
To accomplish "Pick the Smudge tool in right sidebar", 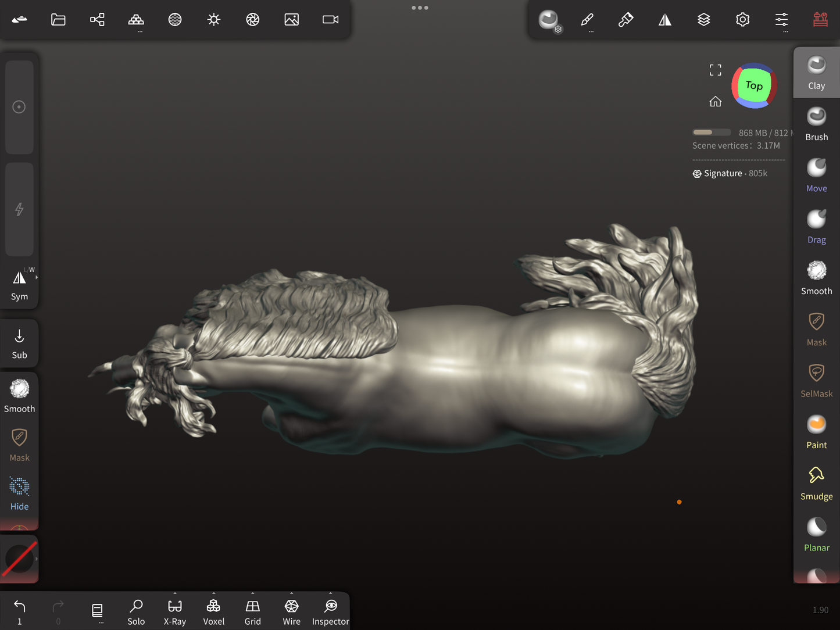I will pos(816,483).
